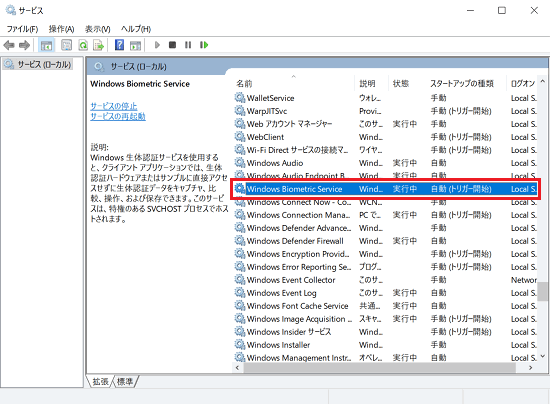550x404 pixels.
Task: Click the vertical scrollbar down arrow
Action: pyautogui.click(x=543, y=357)
